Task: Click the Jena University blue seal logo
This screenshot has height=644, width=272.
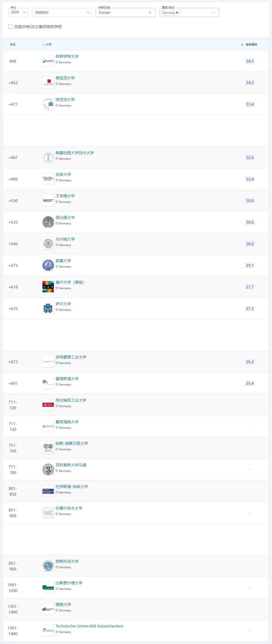Action: (48, 265)
